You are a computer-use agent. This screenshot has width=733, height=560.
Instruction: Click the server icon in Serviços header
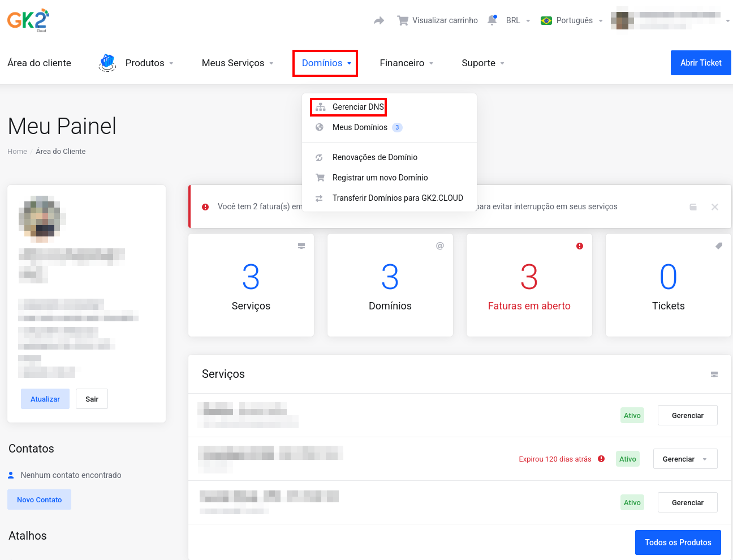pos(714,374)
